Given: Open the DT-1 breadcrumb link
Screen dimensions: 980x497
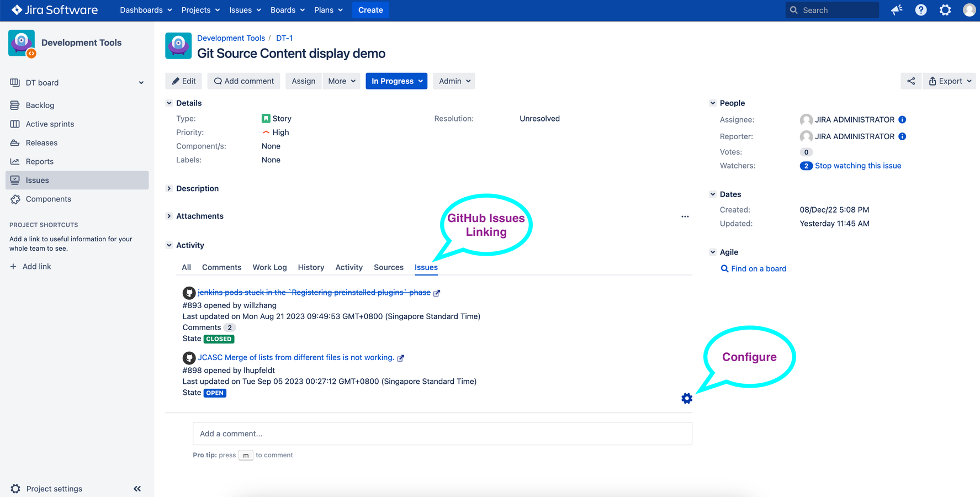Looking at the screenshot, I should point(284,38).
